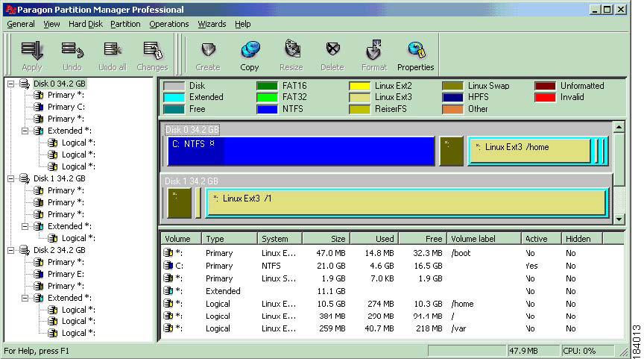Click the Copy toolbar icon
Screen dimensions: 644x359
pyautogui.click(x=250, y=50)
